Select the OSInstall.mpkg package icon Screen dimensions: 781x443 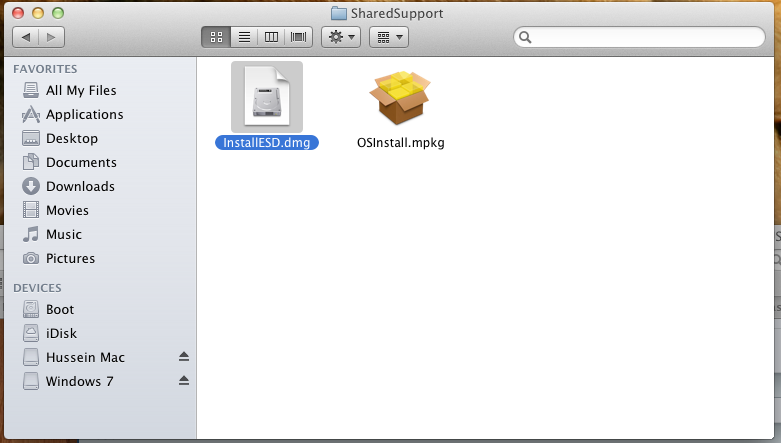click(400, 98)
